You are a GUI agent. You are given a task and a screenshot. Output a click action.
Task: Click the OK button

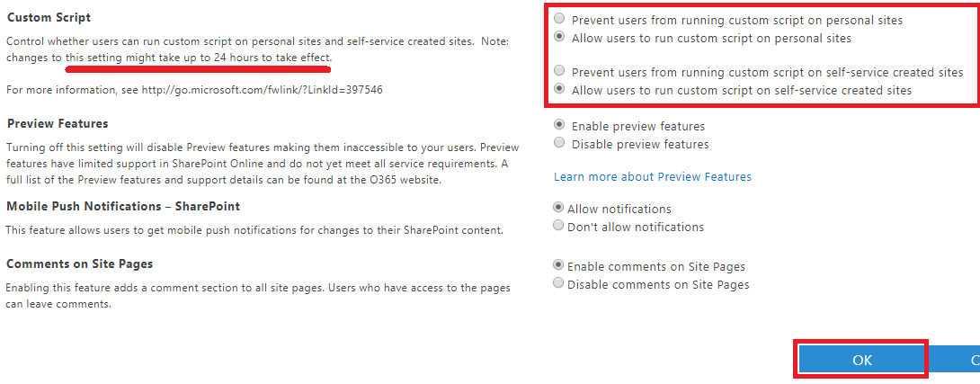[x=861, y=360]
